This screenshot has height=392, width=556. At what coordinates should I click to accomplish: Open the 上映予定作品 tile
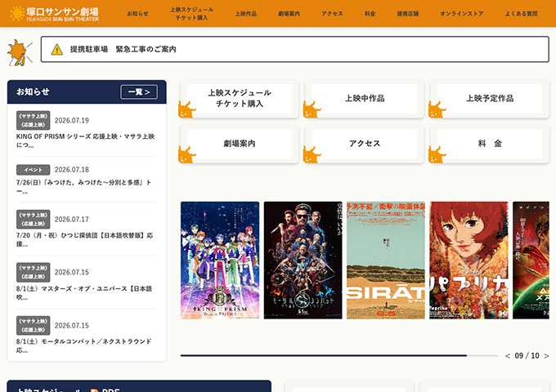click(x=490, y=99)
